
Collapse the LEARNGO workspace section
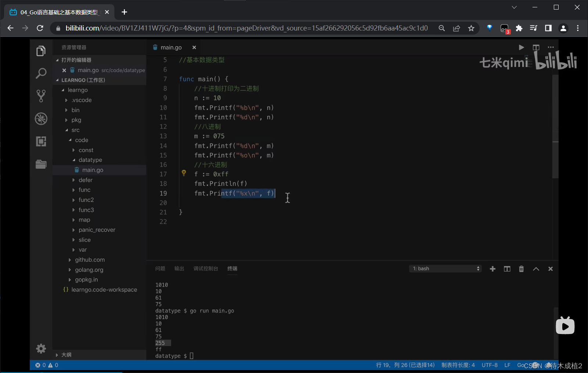coord(99,80)
